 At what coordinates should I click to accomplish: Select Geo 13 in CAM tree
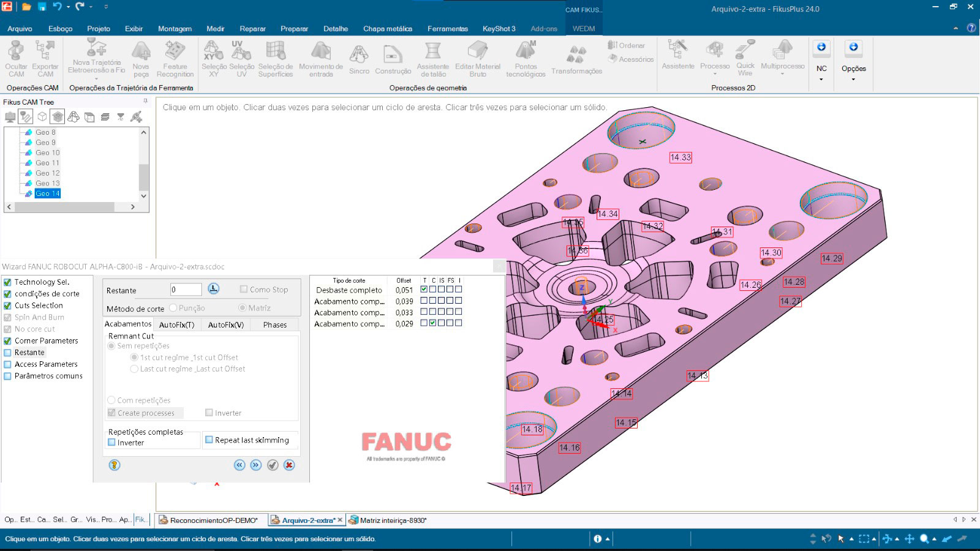coord(47,183)
